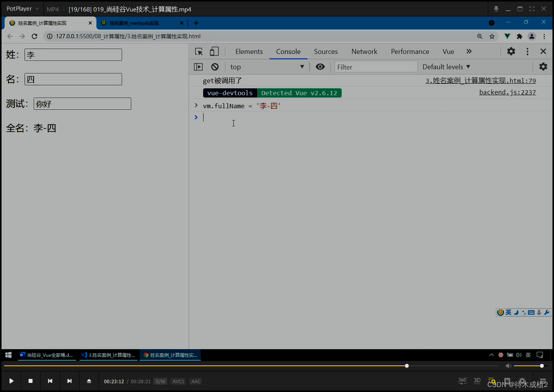This screenshot has height=392, width=554.
Task: Open a file with the eject button
Action: tap(89, 381)
